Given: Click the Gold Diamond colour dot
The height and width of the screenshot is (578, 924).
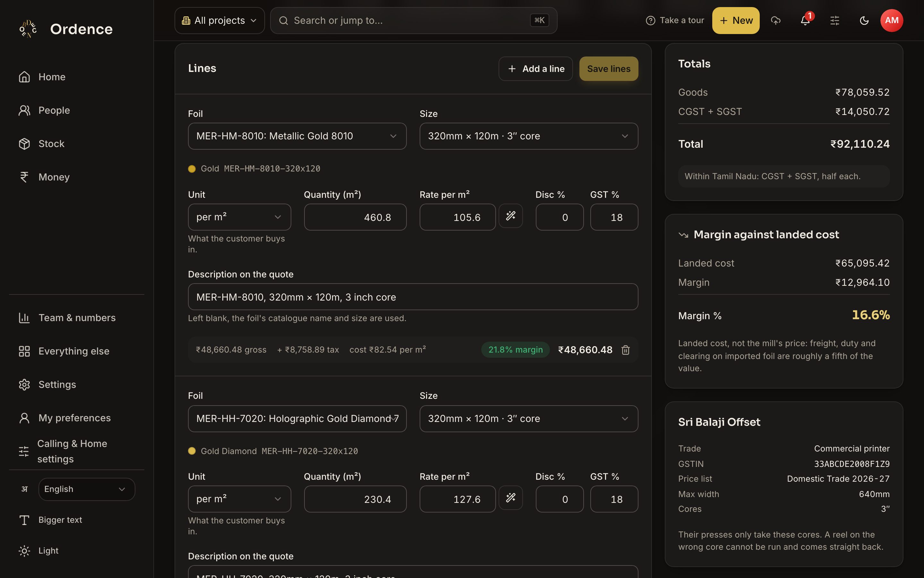Looking at the screenshot, I should tap(192, 451).
